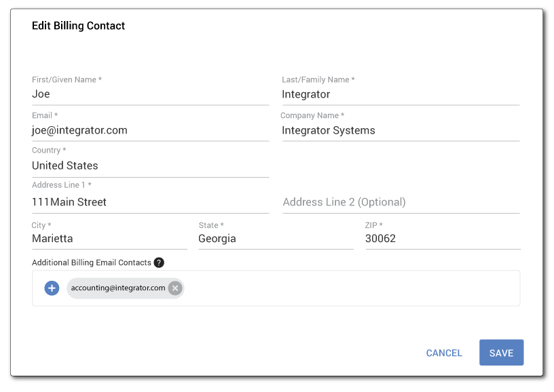This screenshot has width=554, height=392.
Task: Click the First/Given Name field containing Joe
Action: tap(149, 94)
